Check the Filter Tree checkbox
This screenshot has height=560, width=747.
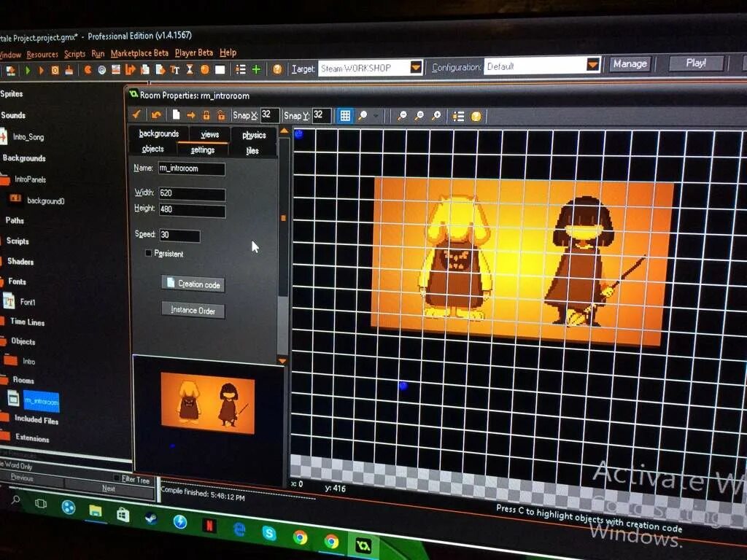pyautogui.click(x=117, y=478)
